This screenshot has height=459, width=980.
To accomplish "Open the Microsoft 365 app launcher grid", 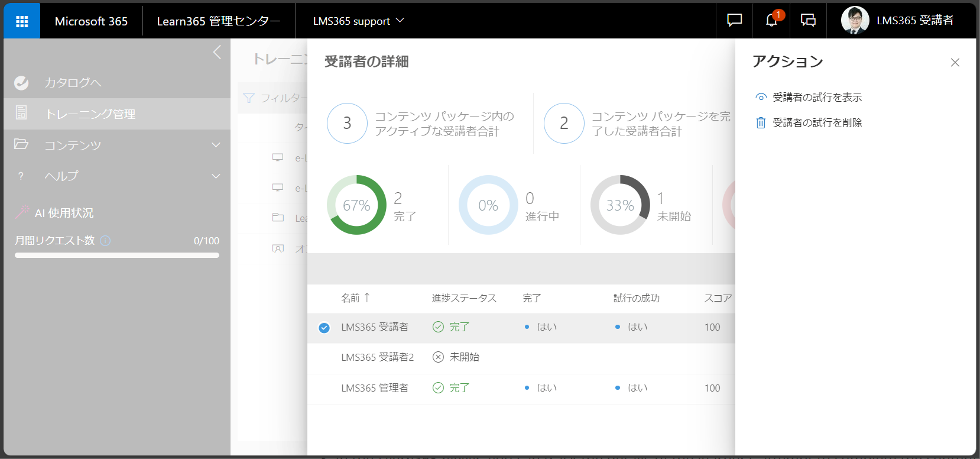I will click(x=22, y=21).
